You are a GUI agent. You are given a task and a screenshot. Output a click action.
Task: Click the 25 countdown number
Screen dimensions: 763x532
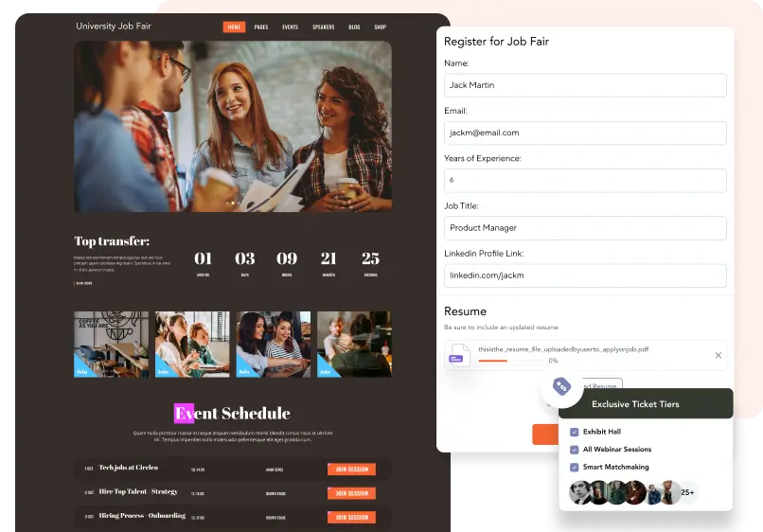370,258
